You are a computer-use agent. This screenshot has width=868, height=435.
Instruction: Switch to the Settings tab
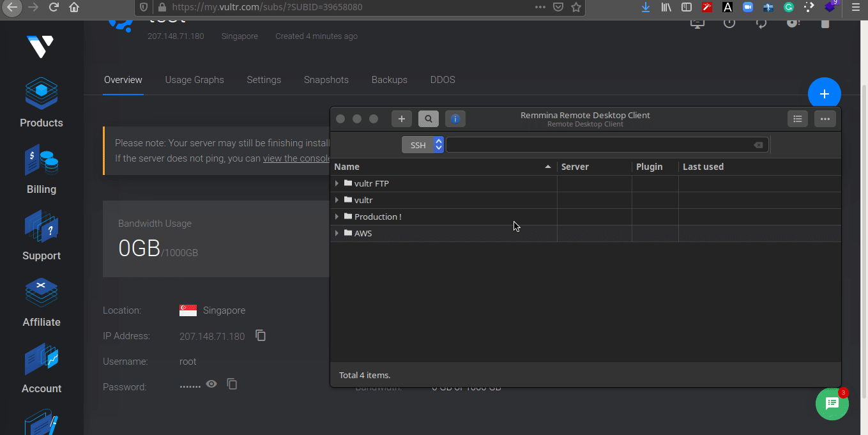point(264,80)
